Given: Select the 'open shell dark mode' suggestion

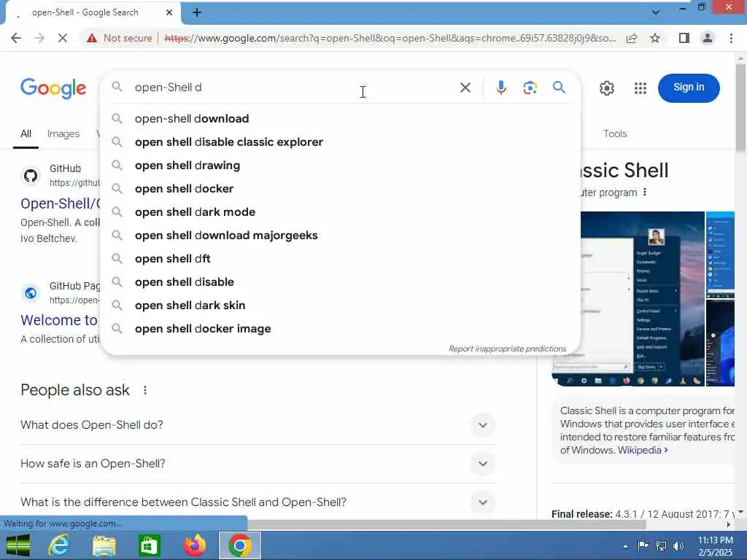Looking at the screenshot, I should pyautogui.click(x=341, y=212).
